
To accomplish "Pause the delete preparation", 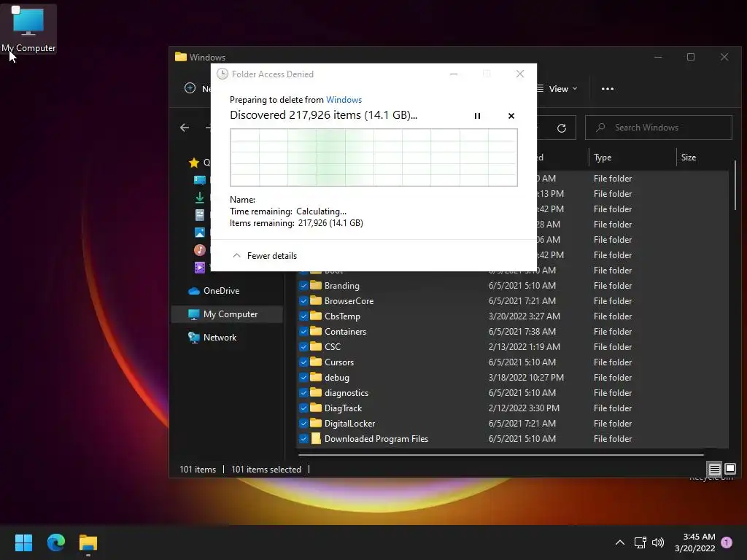I will click(477, 116).
